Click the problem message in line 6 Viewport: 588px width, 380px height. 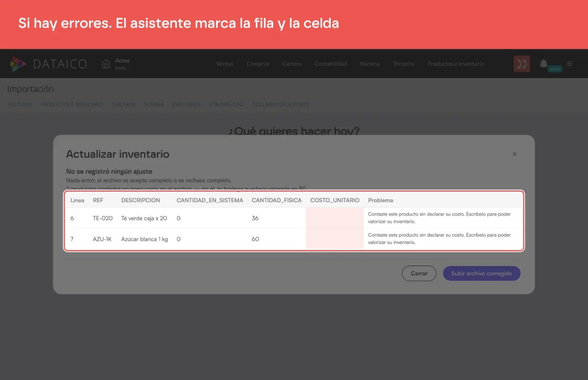(439, 218)
